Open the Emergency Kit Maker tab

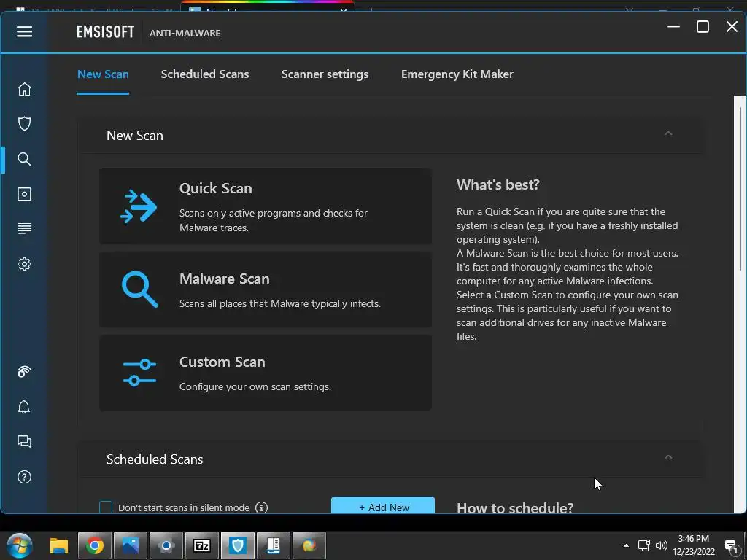pos(457,74)
